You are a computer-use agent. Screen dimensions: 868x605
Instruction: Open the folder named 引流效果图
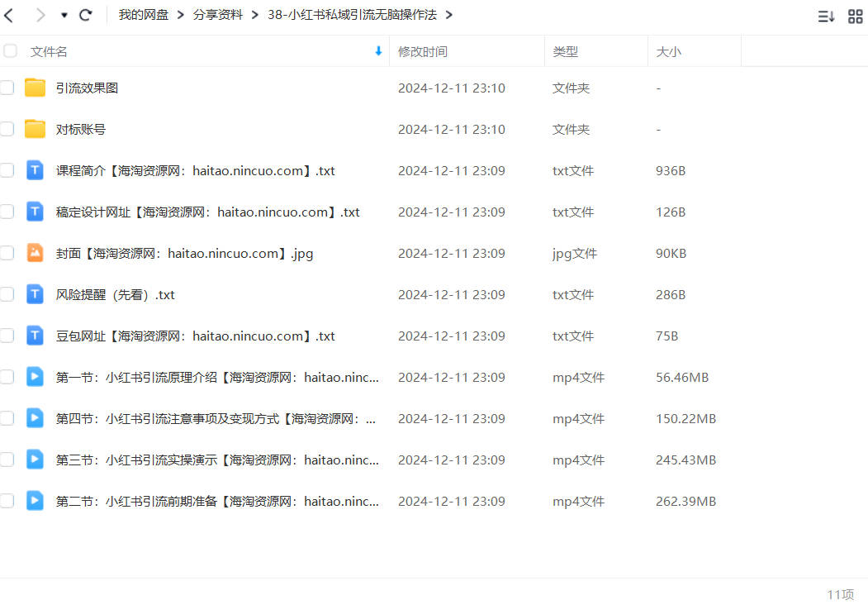tap(87, 88)
